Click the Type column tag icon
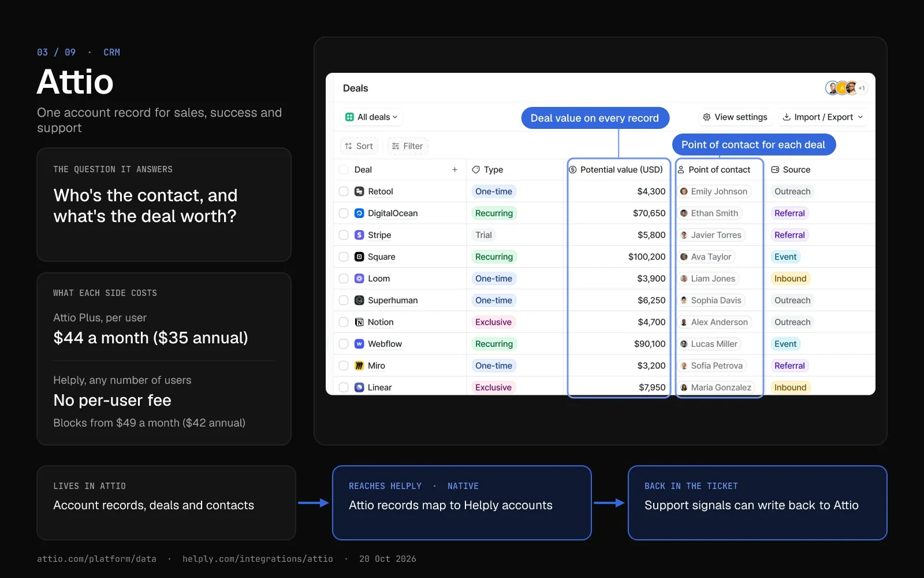 pyautogui.click(x=476, y=169)
